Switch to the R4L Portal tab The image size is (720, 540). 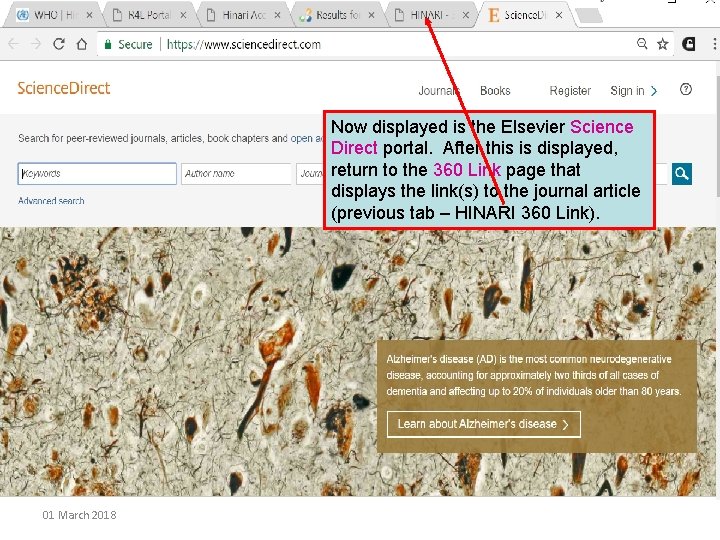click(147, 15)
